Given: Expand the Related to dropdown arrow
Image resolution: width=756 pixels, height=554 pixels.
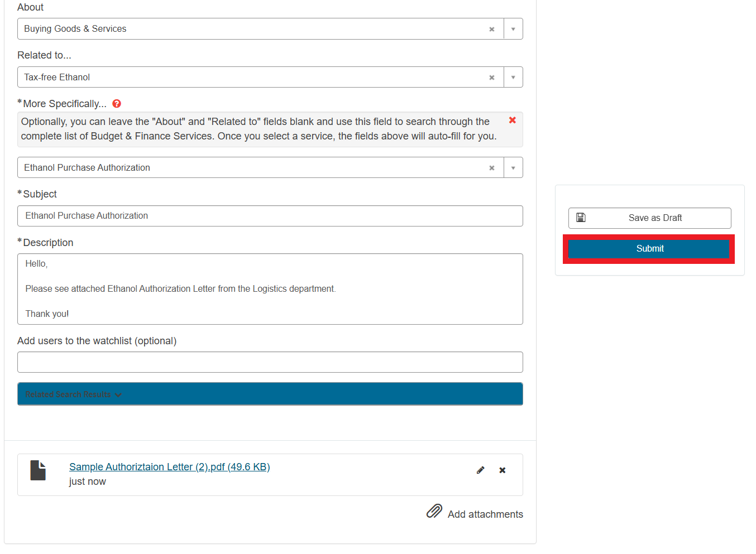Looking at the screenshot, I should click(513, 78).
